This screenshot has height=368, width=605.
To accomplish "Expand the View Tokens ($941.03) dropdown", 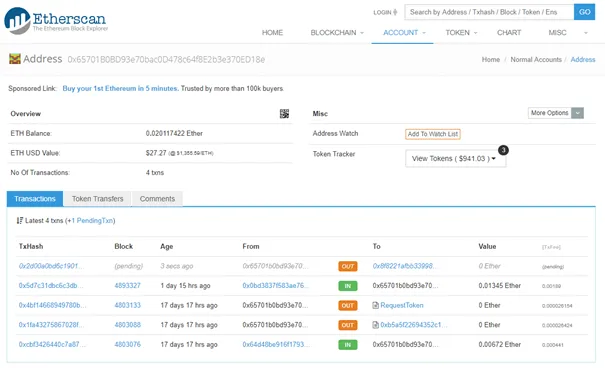I will [455, 159].
